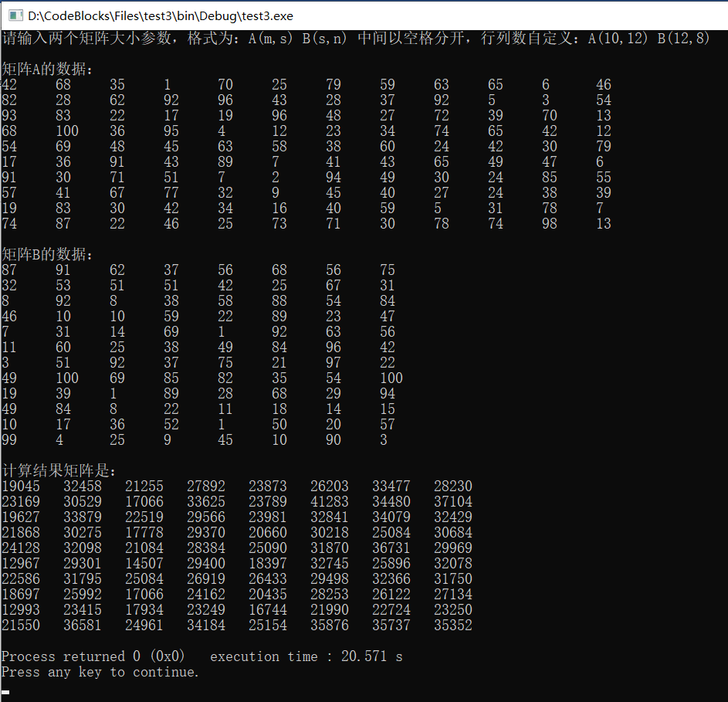
Task: Click result value 33477
Action: pos(391,487)
